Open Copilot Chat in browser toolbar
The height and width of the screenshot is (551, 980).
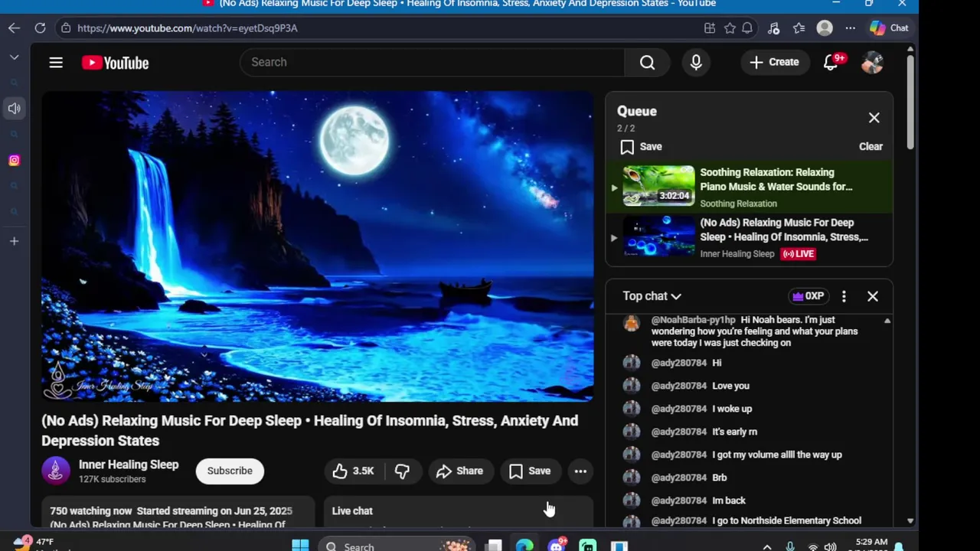click(x=889, y=28)
